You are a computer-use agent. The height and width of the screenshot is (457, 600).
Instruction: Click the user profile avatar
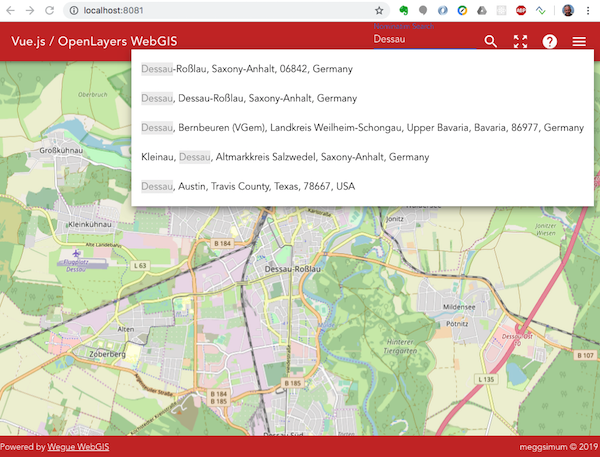pyautogui.click(x=568, y=10)
